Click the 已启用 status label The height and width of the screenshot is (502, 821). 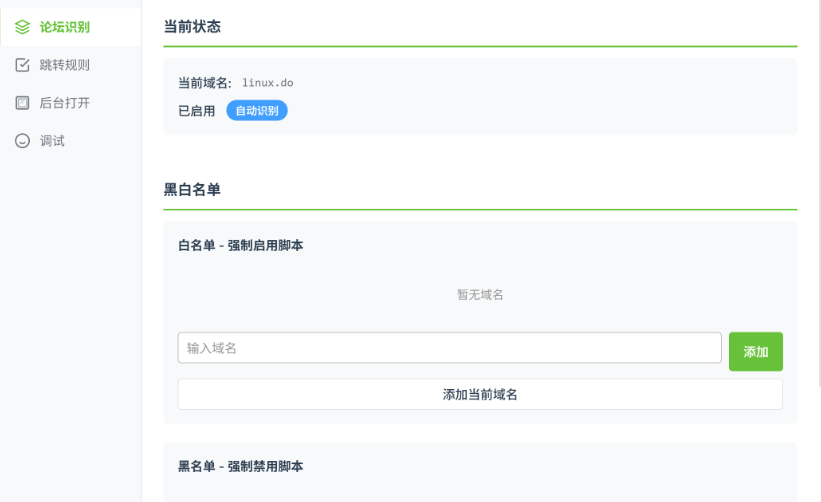coord(196,111)
